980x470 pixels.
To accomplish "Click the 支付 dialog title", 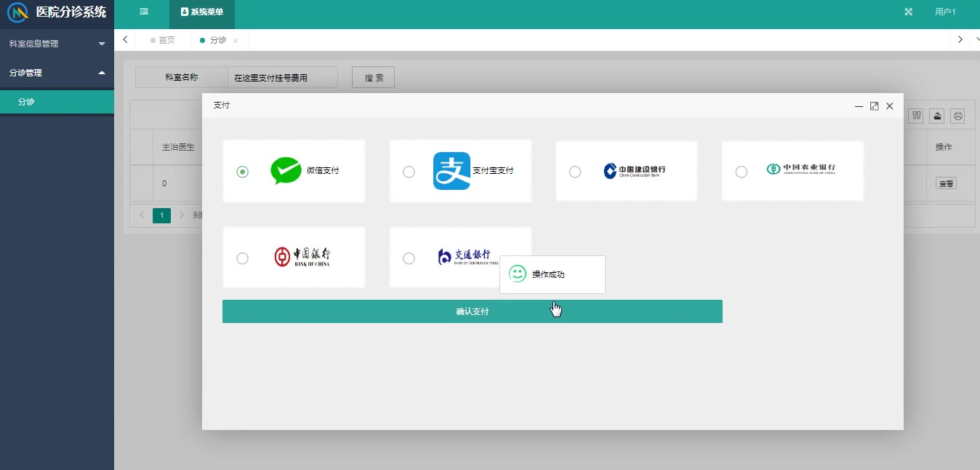I will pos(221,105).
